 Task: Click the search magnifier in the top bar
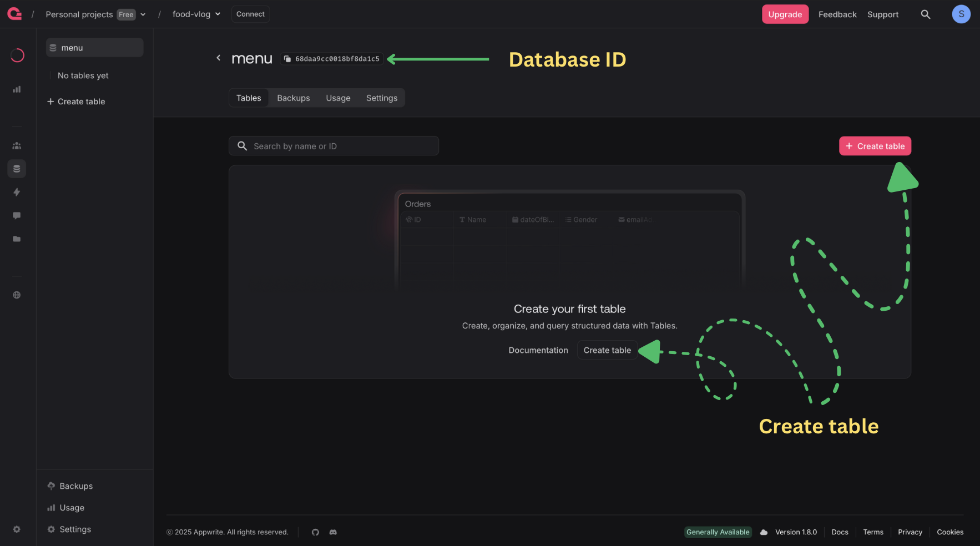(925, 14)
